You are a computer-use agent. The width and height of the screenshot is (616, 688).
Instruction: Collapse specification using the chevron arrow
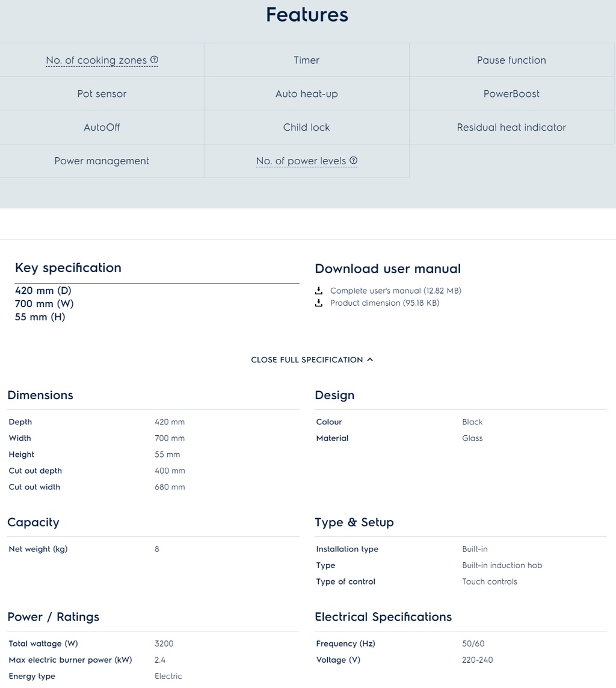370,359
